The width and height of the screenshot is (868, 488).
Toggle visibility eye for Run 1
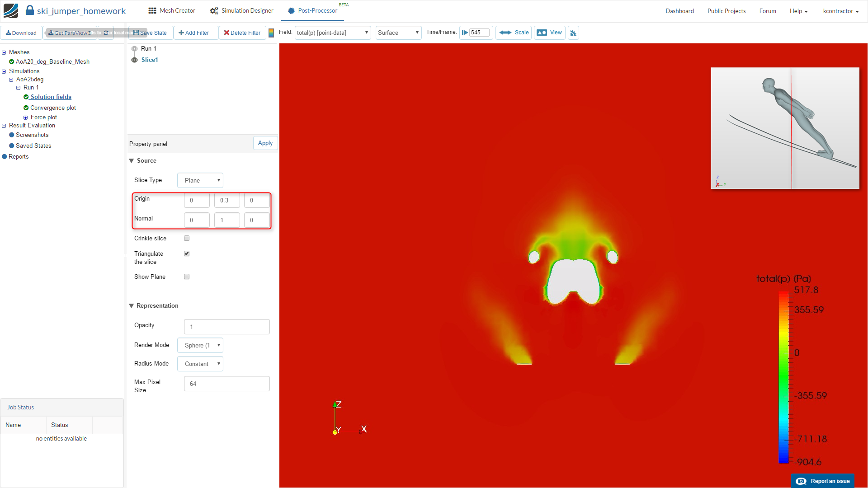pyautogui.click(x=134, y=49)
